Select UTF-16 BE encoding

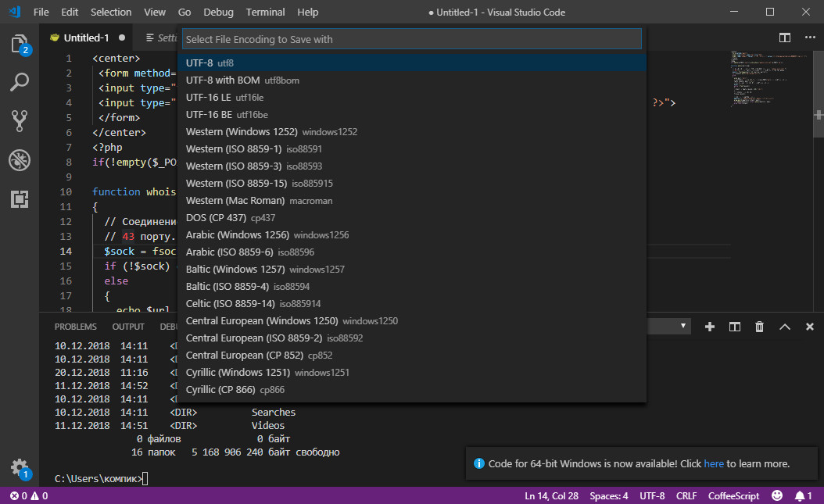412,114
